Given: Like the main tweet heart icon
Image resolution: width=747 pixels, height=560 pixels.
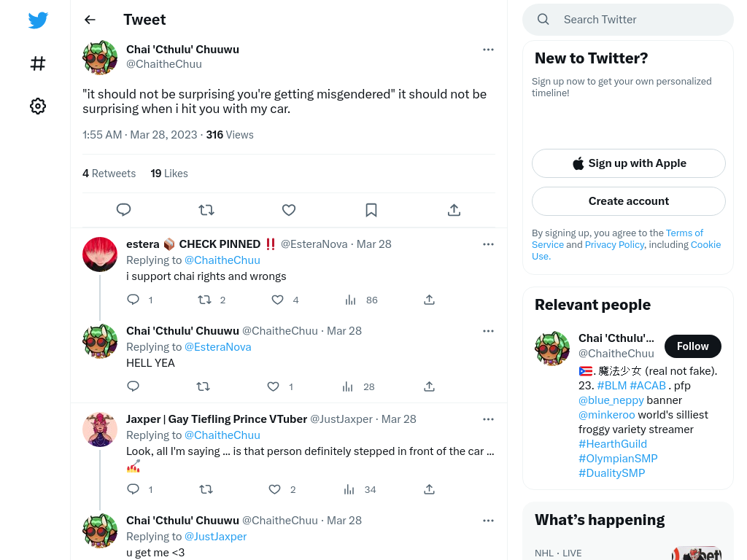Looking at the screenshot, I should pos(289,210).
